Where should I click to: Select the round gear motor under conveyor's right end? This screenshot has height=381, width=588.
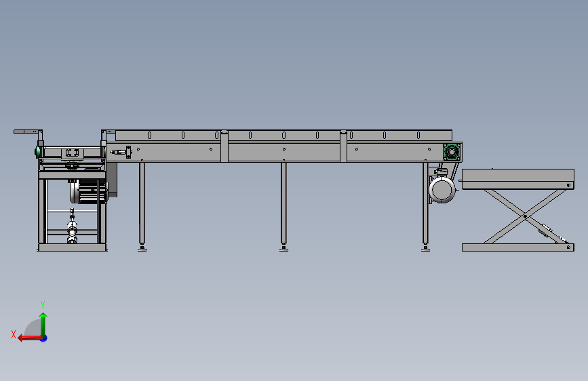442,190
